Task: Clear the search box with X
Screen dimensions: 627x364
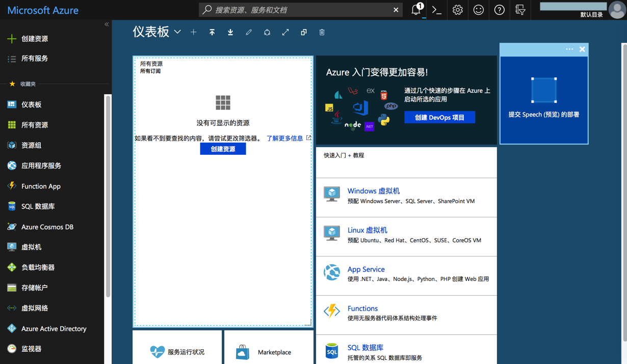Action: point(396,10)
